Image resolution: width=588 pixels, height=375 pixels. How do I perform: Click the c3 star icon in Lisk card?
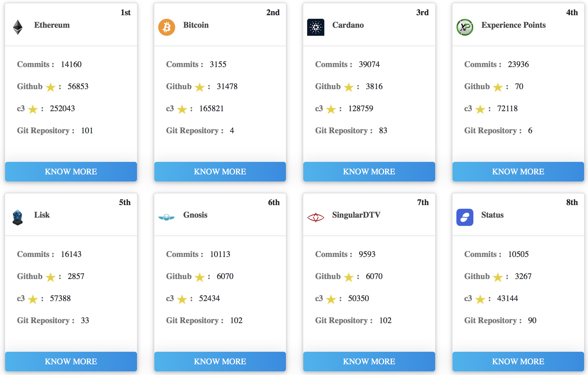(x=33, y=299)
